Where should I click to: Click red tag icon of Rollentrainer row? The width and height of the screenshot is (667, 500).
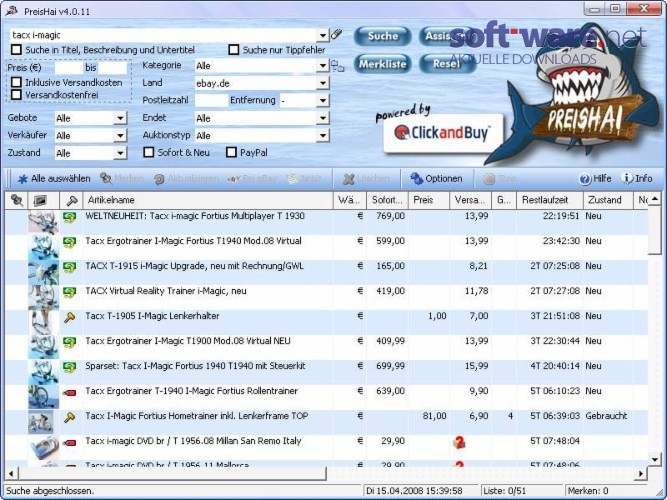pos(69,392)
